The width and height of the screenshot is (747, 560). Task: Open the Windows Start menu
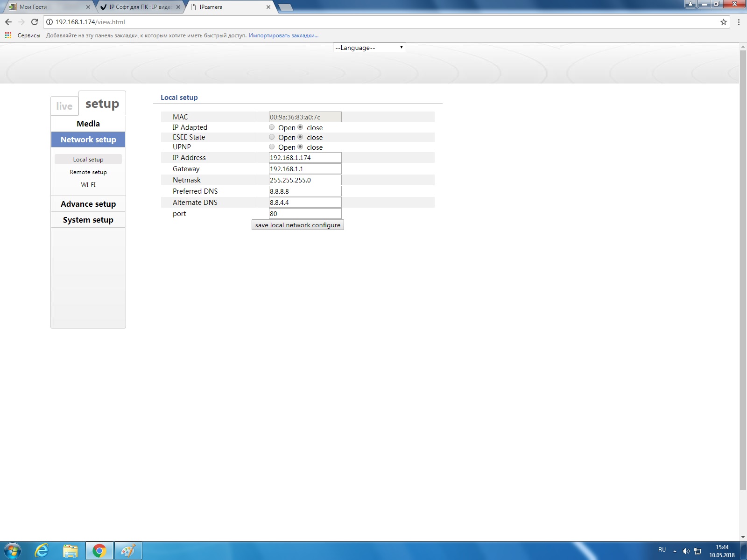click(x=12, y=551)
